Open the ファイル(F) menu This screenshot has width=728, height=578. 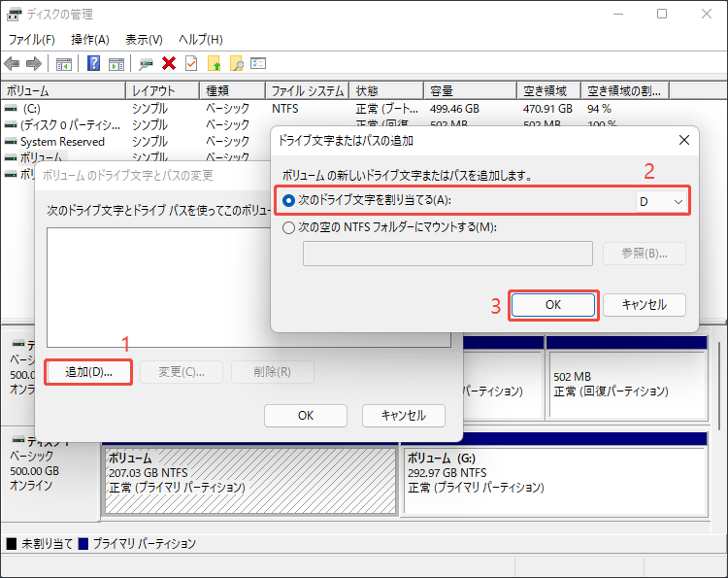click(32, 40)
